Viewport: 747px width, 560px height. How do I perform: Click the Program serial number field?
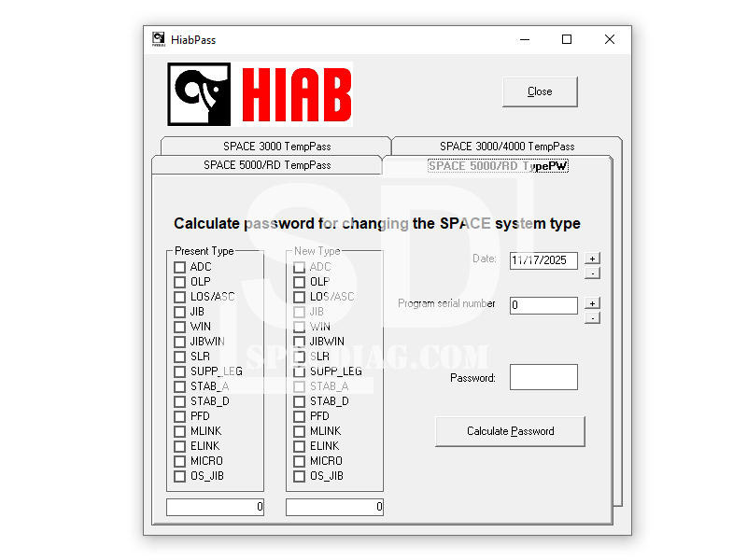click(543, 305)
